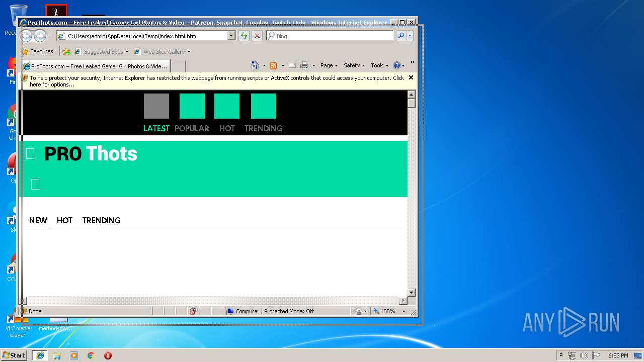Viewport: 644px width, 362px height.
Task: Open the TRENDING link in the black navigation bar
Action: pos(263,128)
